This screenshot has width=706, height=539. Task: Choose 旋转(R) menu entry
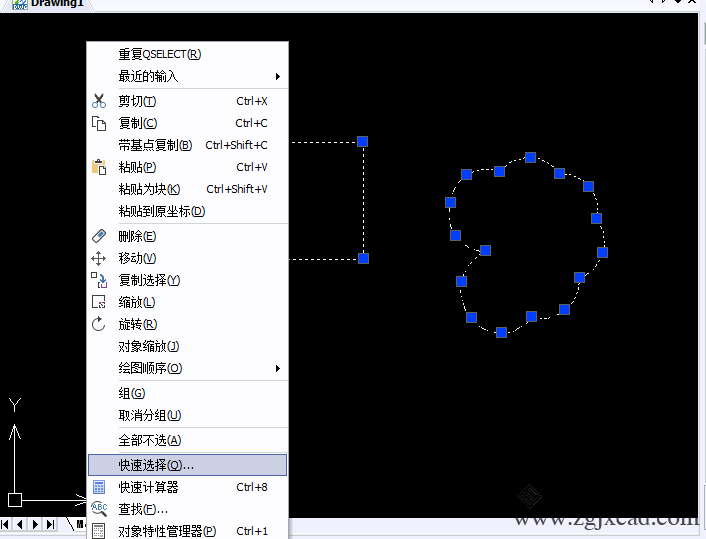(187, 324)
